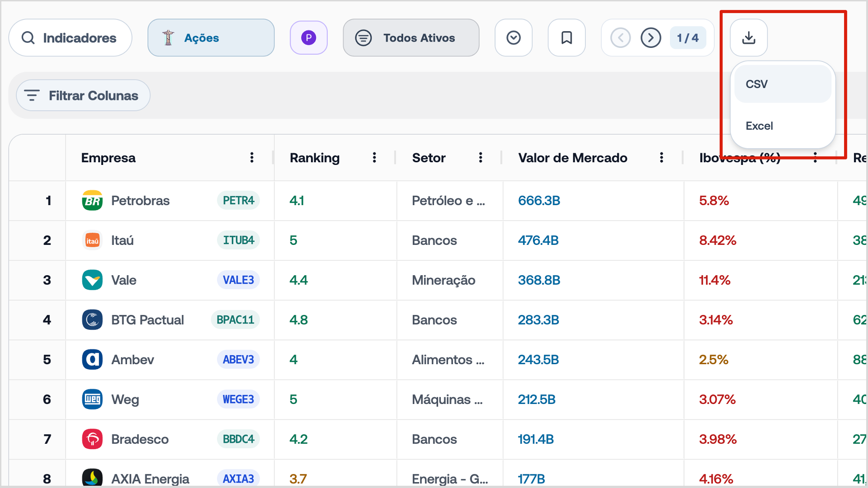The height and width of the screenshot is (488, 868).
Task: Open Filtrar Colunas filter
Action: 83,96
